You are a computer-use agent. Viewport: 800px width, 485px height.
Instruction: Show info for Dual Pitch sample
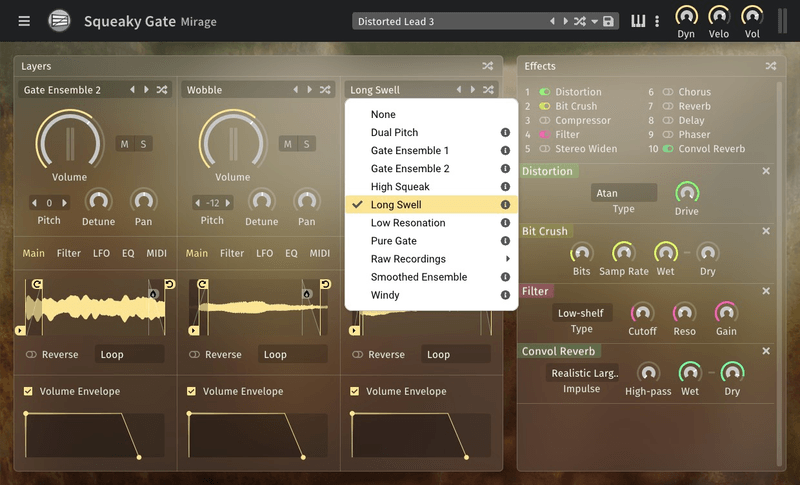pos(505,133)
